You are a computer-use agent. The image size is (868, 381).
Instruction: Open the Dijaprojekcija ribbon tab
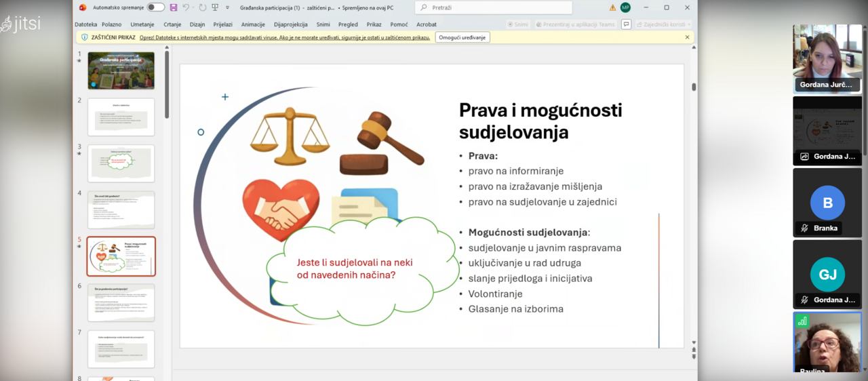pos(290,24)
